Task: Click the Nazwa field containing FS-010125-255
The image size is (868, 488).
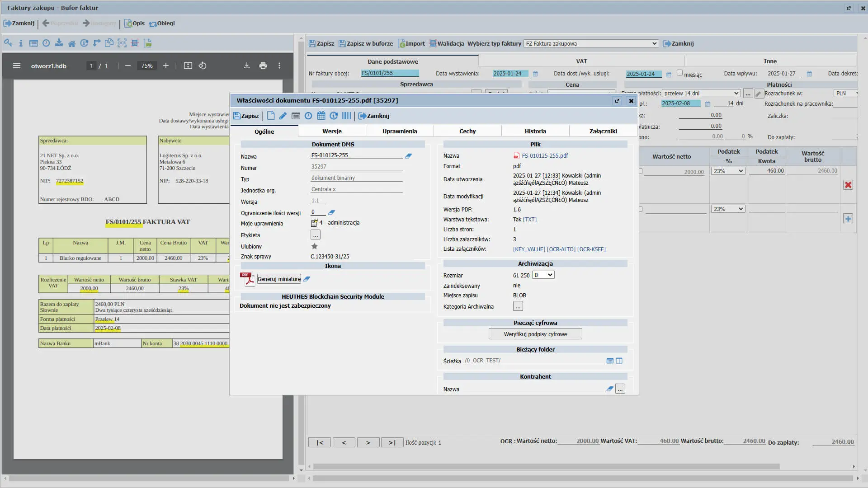Action: coord(356,155)
